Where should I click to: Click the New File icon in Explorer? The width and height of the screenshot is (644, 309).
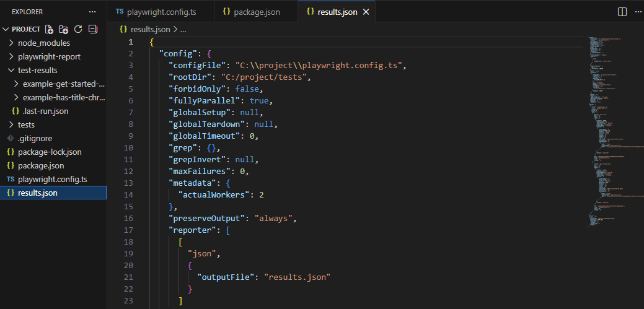tap(49, 29)
